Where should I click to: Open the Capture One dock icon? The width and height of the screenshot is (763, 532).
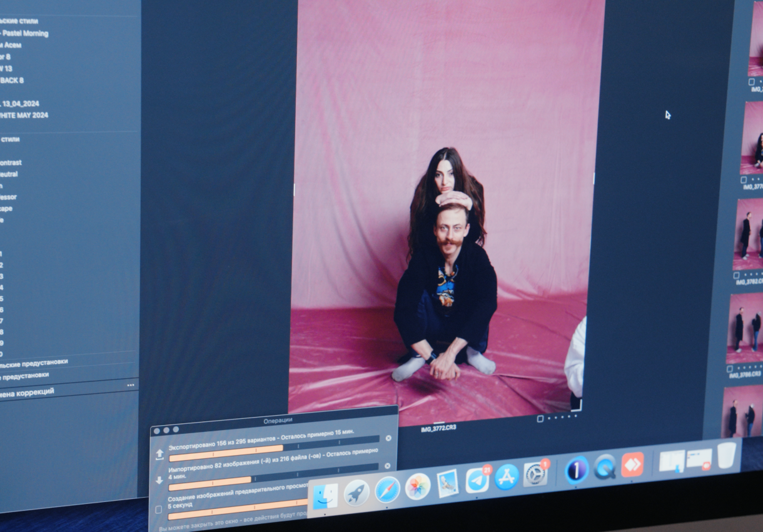(576, 469)
